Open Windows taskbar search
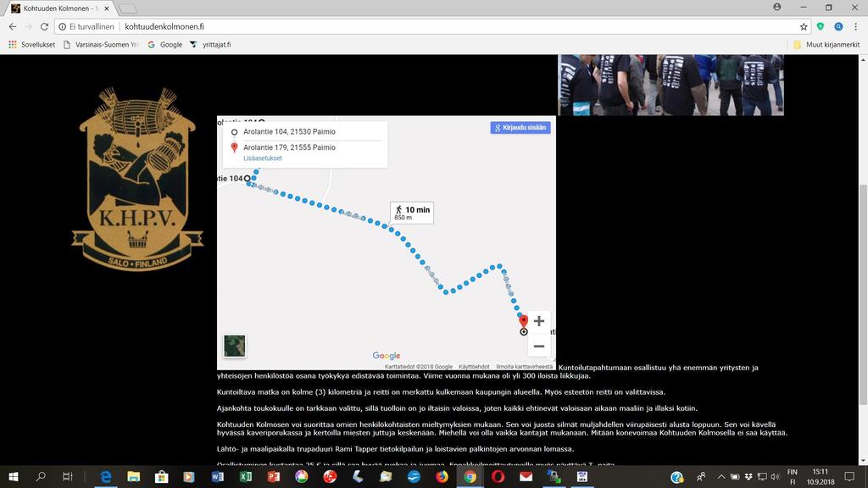The width and height of the screenshot is (868, 488). (x=41, y=476)
